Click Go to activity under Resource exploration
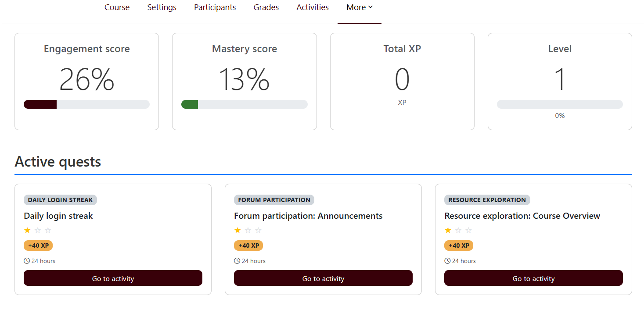Screen dimensions: 644x313 coord(533,278)
